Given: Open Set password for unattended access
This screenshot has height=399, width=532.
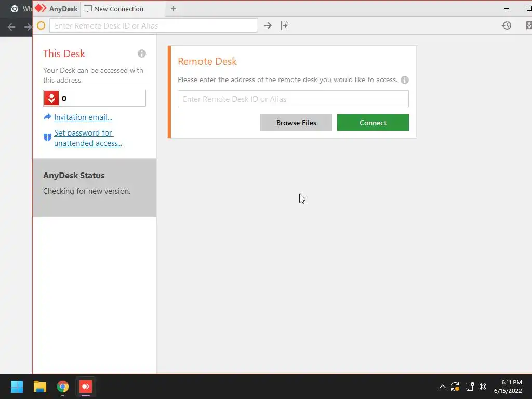Looking at the screenshot, I should [88, 138].
